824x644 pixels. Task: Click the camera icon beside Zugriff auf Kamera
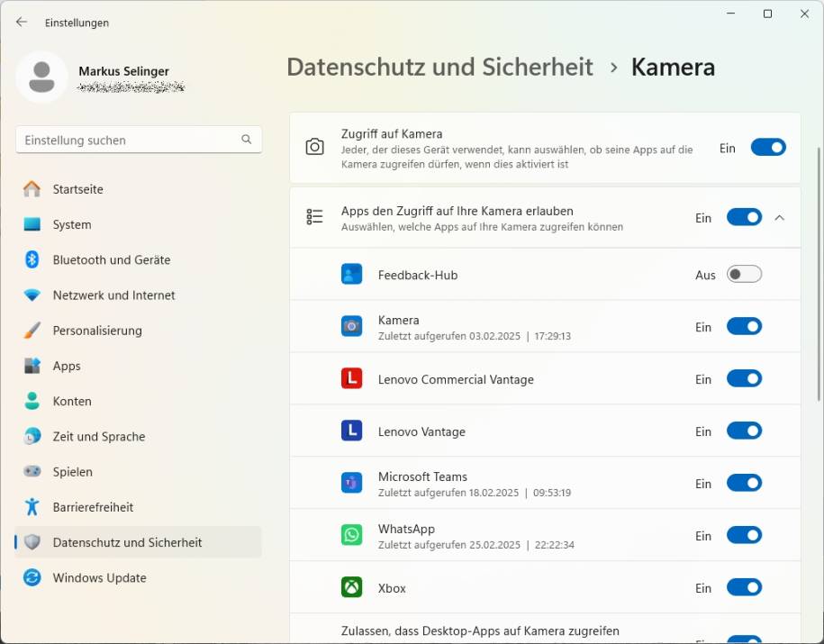click(x=314, y=146)
